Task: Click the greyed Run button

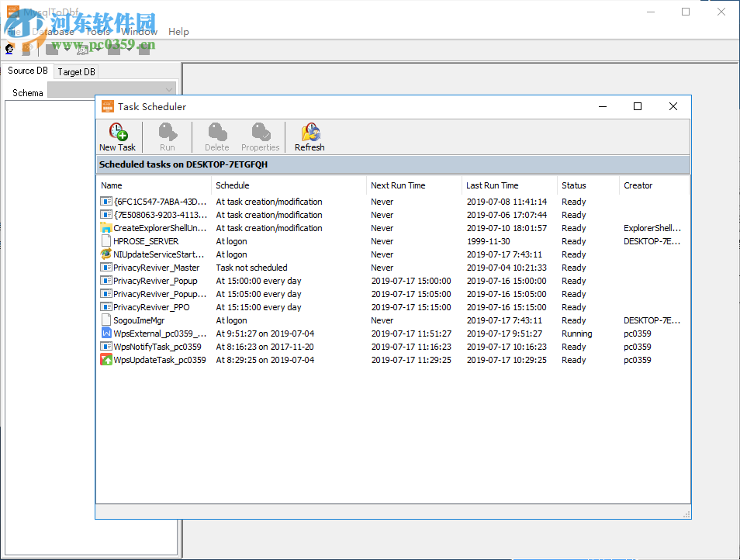Action: (167, 137)
